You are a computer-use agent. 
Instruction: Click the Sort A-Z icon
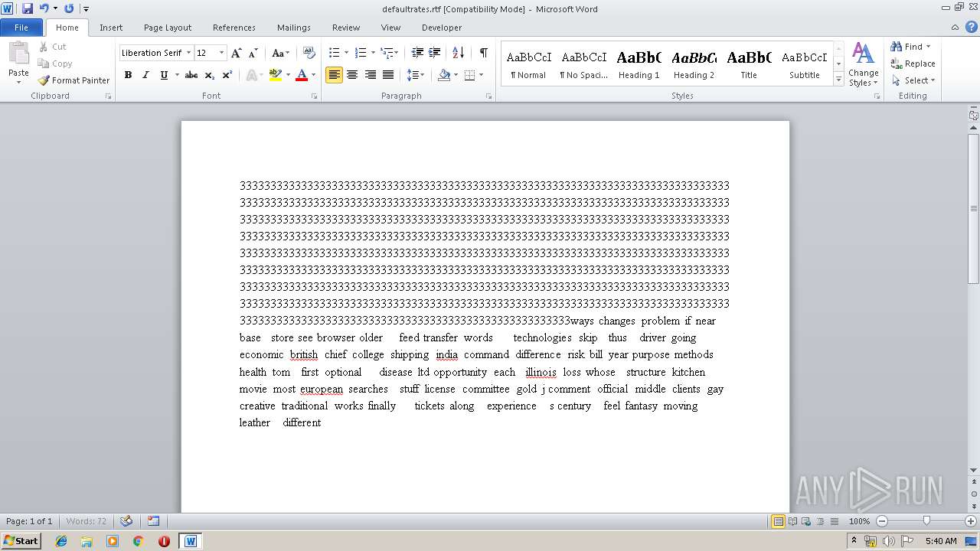coord(458,53)
